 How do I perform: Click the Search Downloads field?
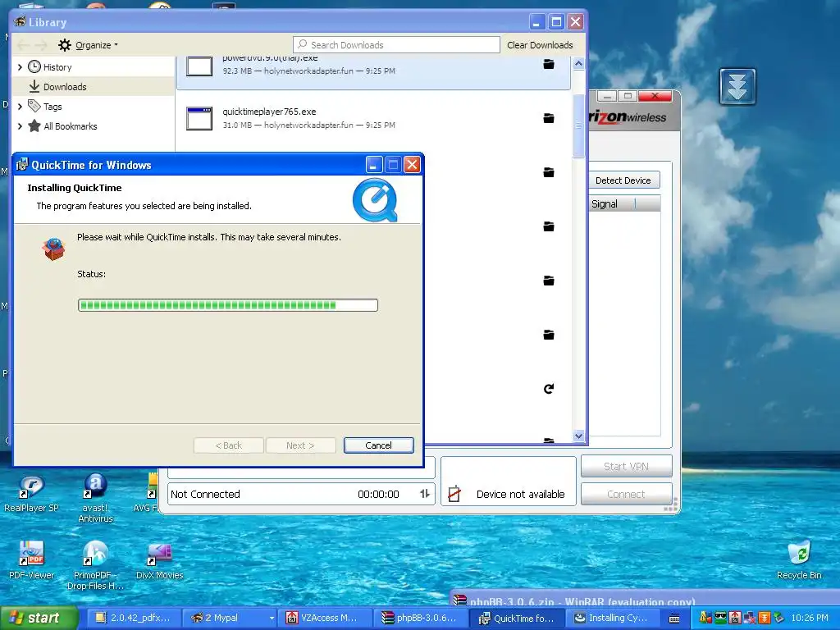click(x=396, y=45)
